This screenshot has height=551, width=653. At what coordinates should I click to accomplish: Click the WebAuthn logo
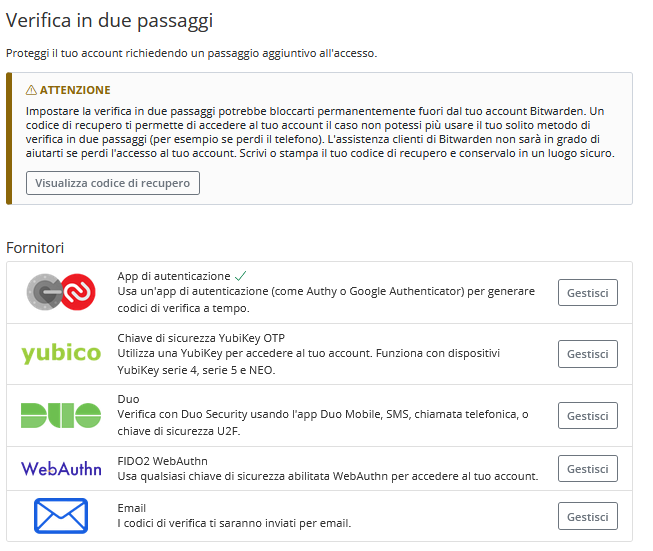coord(61,468)
